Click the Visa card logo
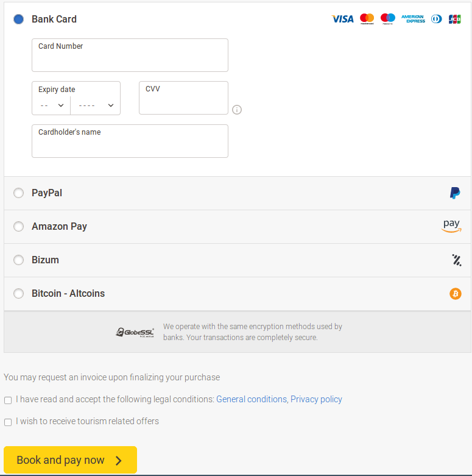Screen dimensions: 472x476 pyautogui.click(x=342, y=19)
